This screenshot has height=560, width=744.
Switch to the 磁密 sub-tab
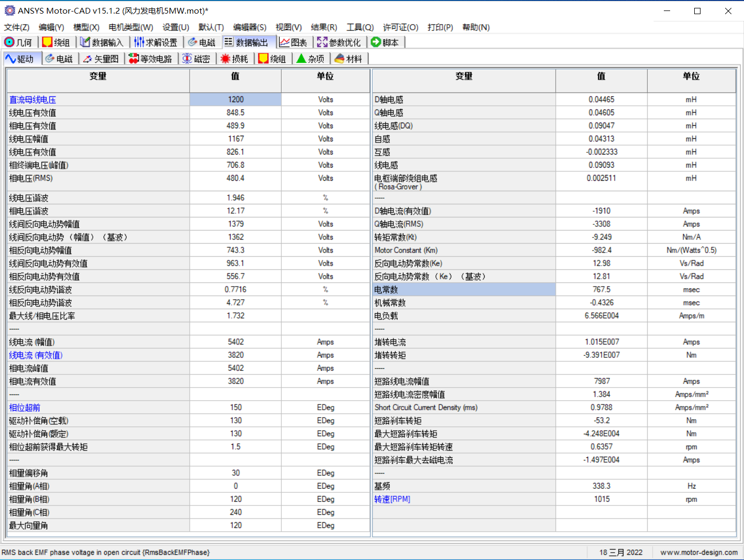click(196, 59)
